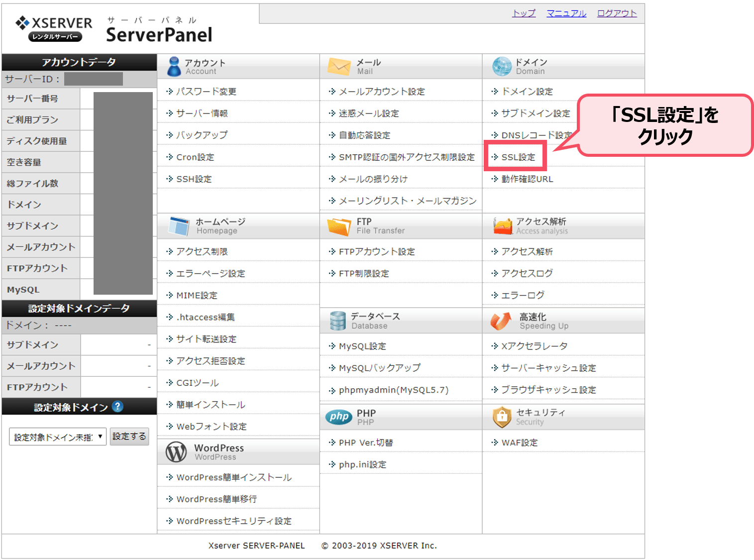Open MySQL設定

tap(362, 346)
